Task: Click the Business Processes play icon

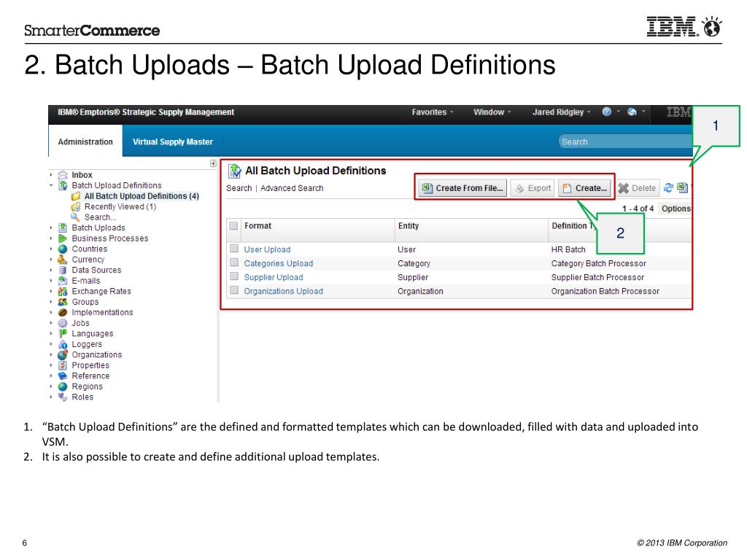Action: coord(63,238)
